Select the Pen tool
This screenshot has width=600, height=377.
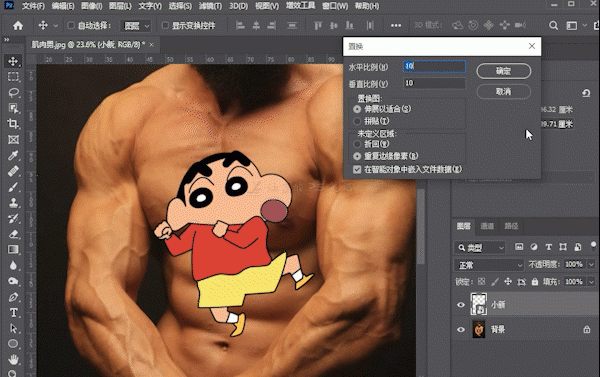(13, 297)
